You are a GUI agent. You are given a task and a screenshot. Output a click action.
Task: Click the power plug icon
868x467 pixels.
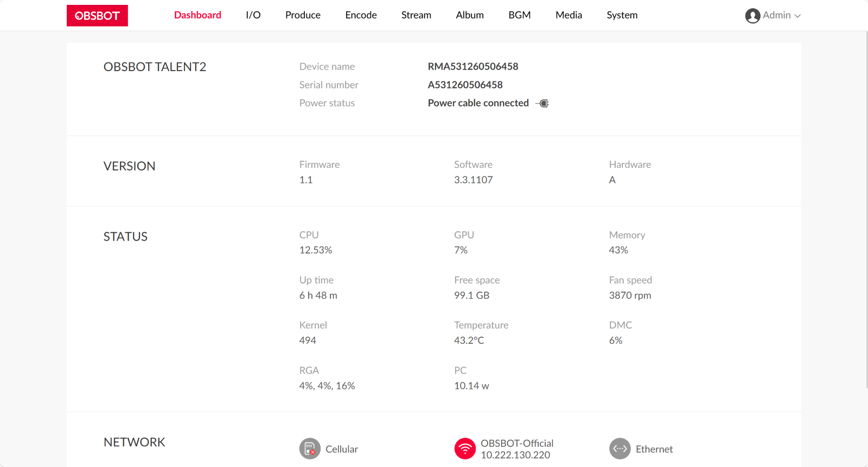pyautogui.click(x=542, y=103)
